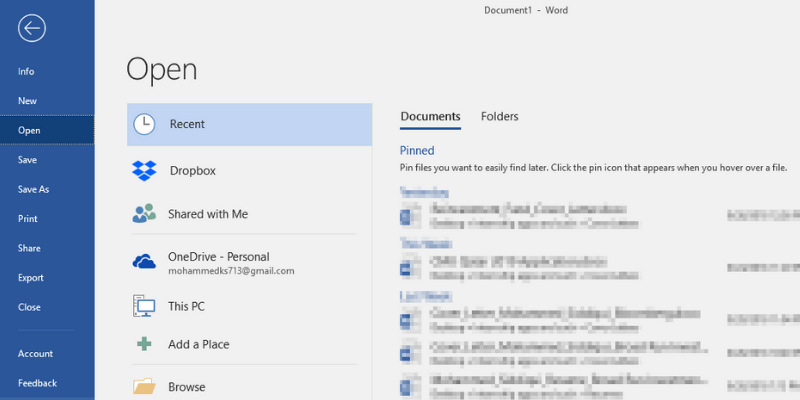Choose Save in the sidebar

tap(28, 160)
